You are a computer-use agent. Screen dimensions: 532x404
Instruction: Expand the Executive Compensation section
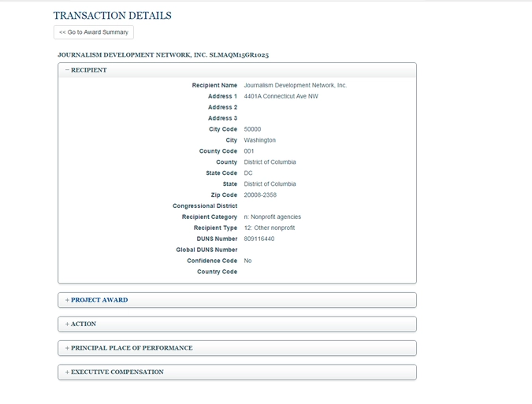tap(114, 372)
